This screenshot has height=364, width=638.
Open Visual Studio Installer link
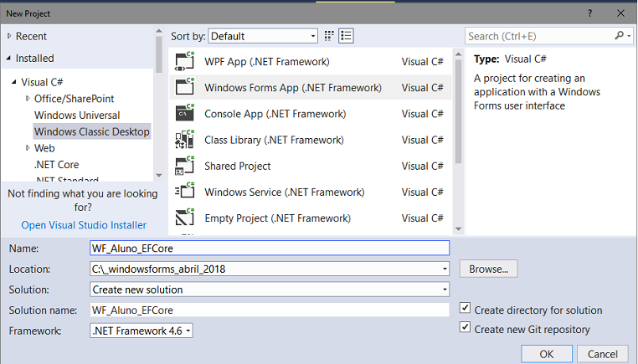point(84,225)
